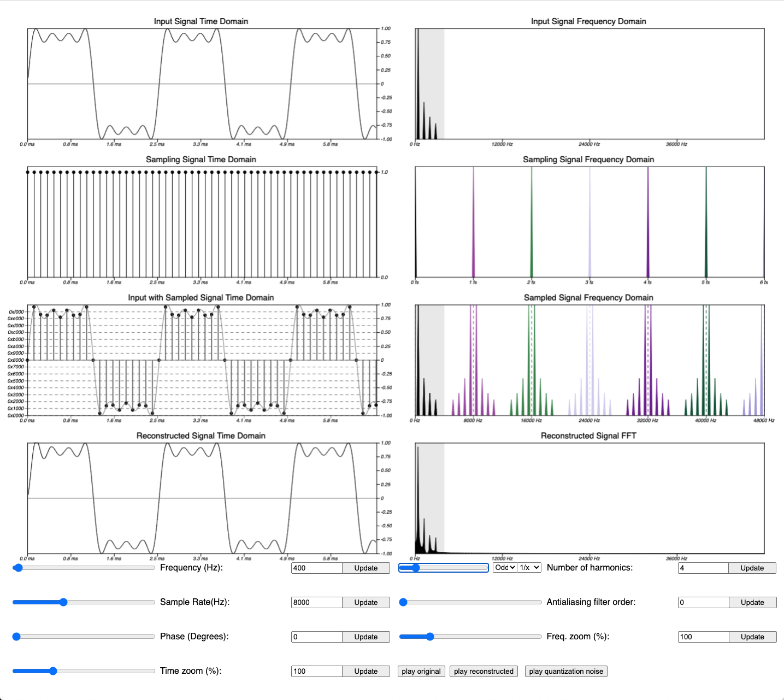Click the Time zoom (%): label
Screen dimensions: 784x700
pyautogui.click(x=191, y=671)
